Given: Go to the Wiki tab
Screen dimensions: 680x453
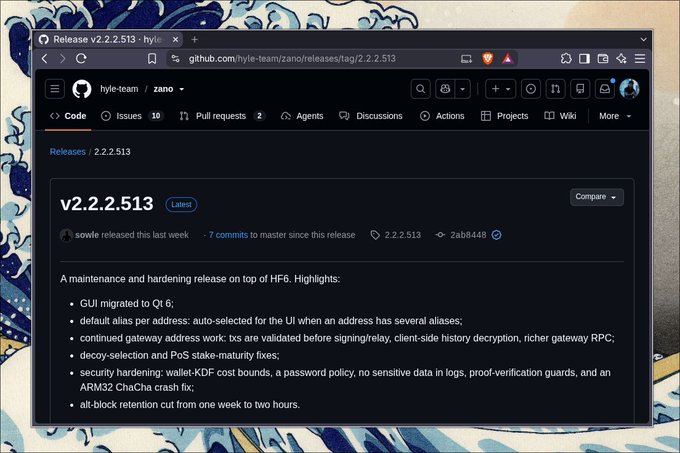Looking at the screenshot, I should tap(560, 116).
